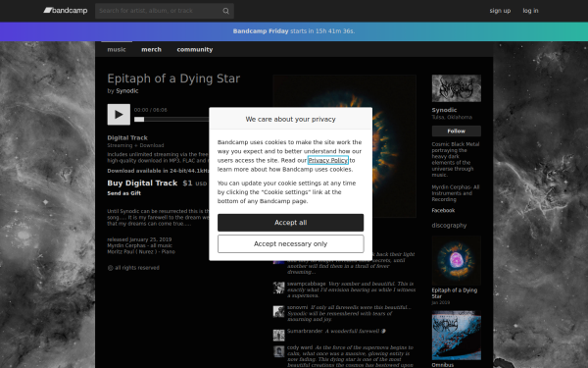
Task: Switch to the merch tab
Action: point(151,50)
